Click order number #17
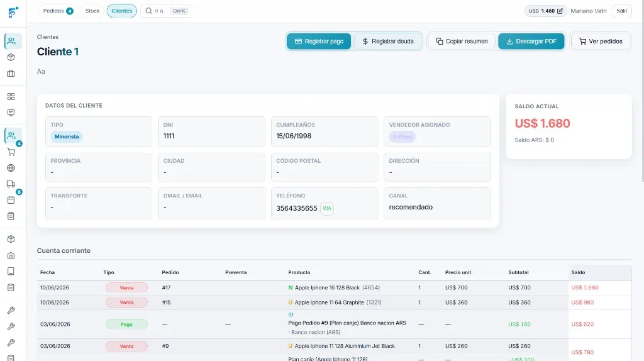 point(166,287)
